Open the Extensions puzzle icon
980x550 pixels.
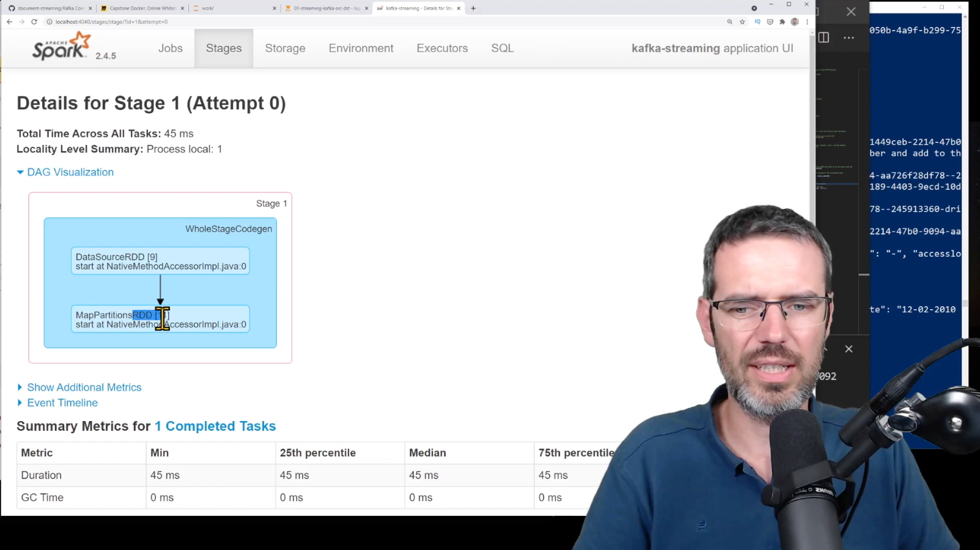[782, 21]
